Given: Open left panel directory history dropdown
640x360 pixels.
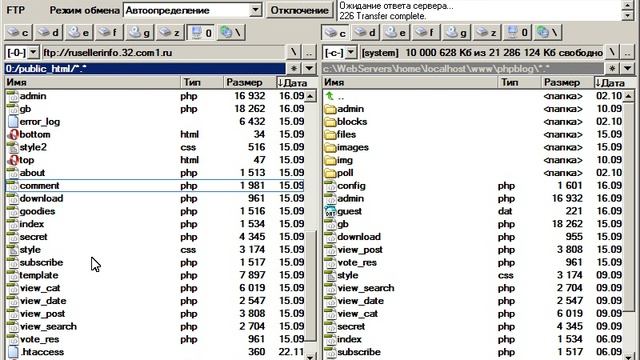Looking at the screenshot, I should 309,69.
